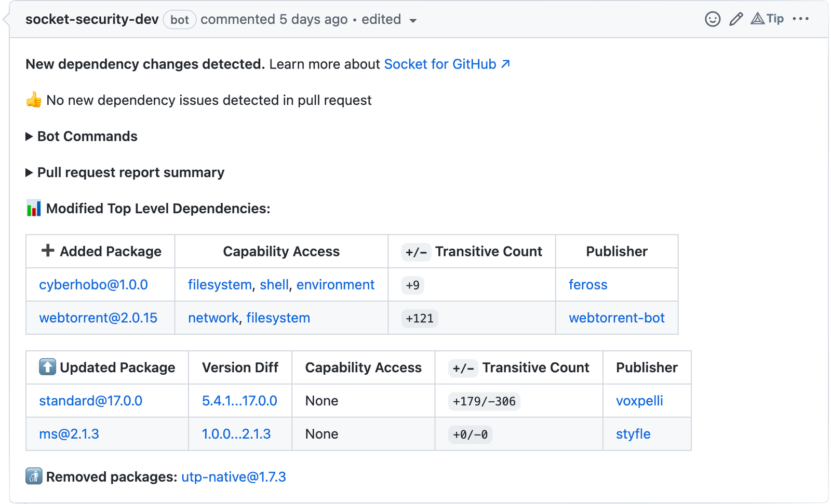Click the thumbs up emoji icon
This screenshot has height=504, width=831.
pos(34,100)
